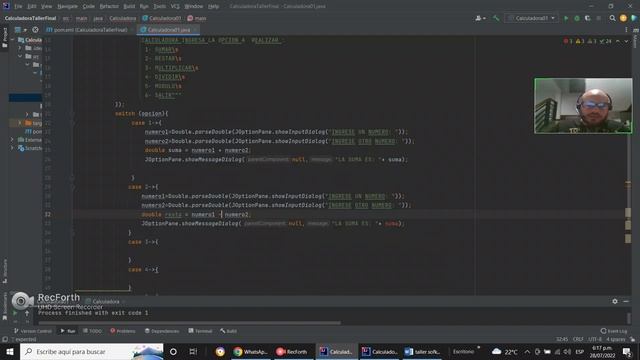640x360 pixels.
Task: Open run configuration Calculadora01 dropdown
Action: pos(531,18)
